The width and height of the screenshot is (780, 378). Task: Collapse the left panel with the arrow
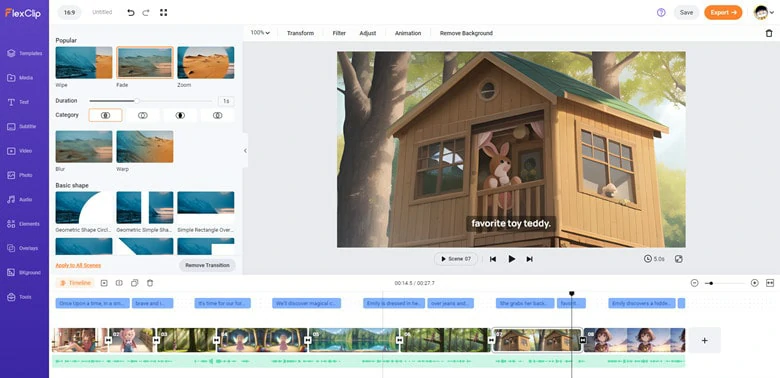click(245, 151)
